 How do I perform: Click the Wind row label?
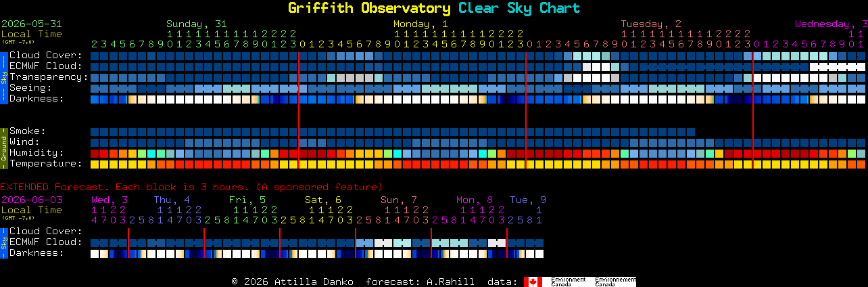(24, 142)
